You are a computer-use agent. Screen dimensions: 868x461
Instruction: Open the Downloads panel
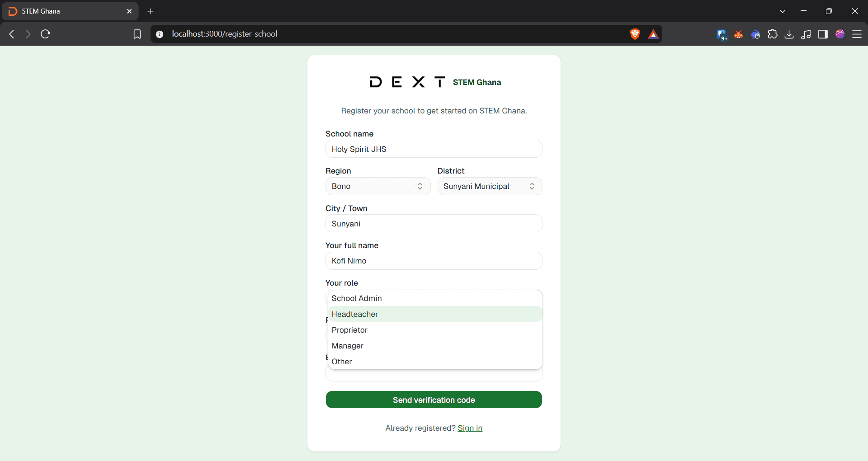pos(789,34)
